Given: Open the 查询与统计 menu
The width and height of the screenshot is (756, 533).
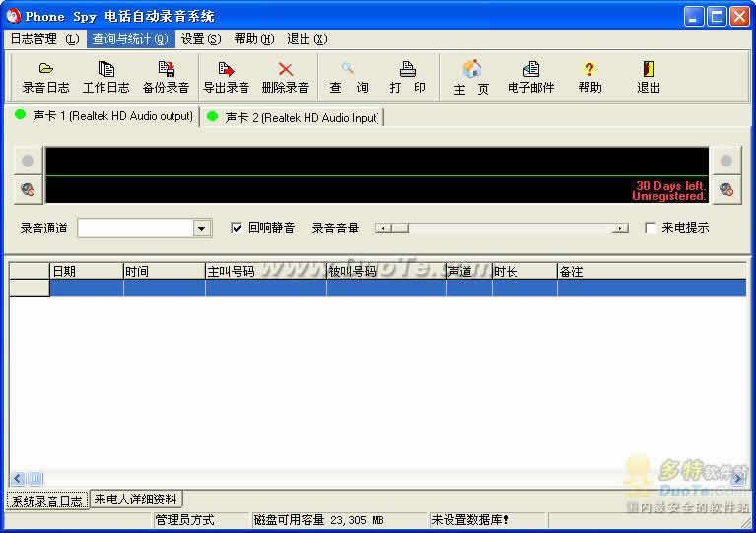Looking at the screenshot, I should (130, 39).
